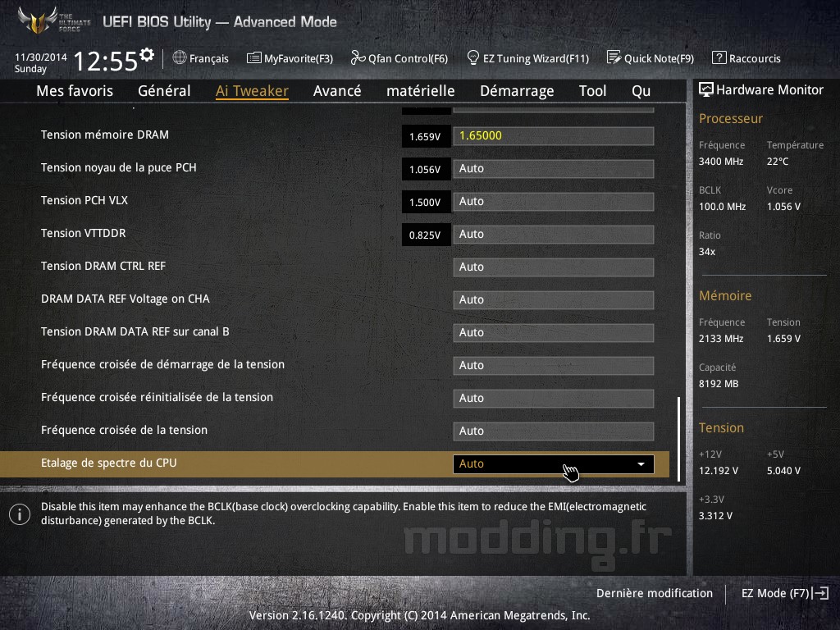Select the Tension mémoire DRAM label
Image resolution: width=840 pixels, height=630 pixels.
tap(105, 135)
